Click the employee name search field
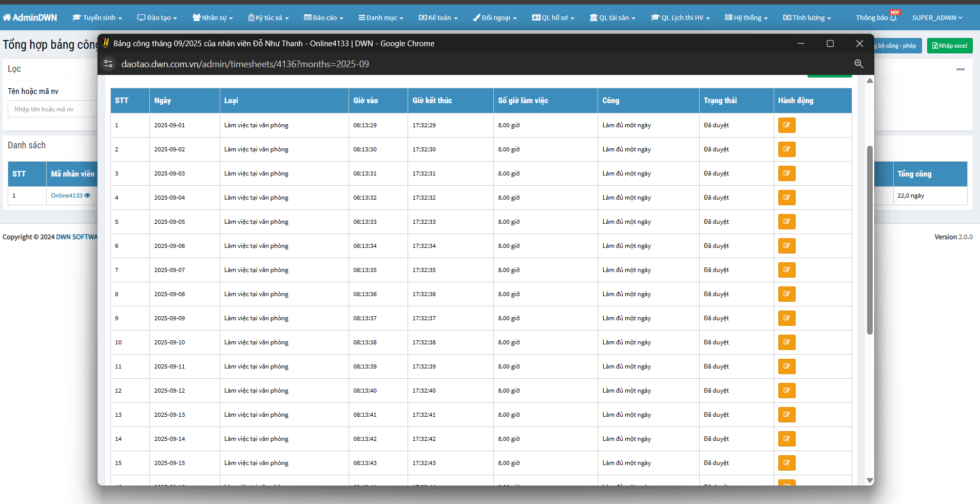 point(52,109)
